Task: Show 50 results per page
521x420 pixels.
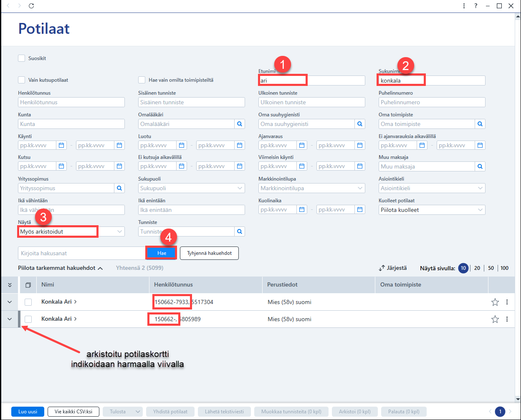Action: click(x=491, y=268)
